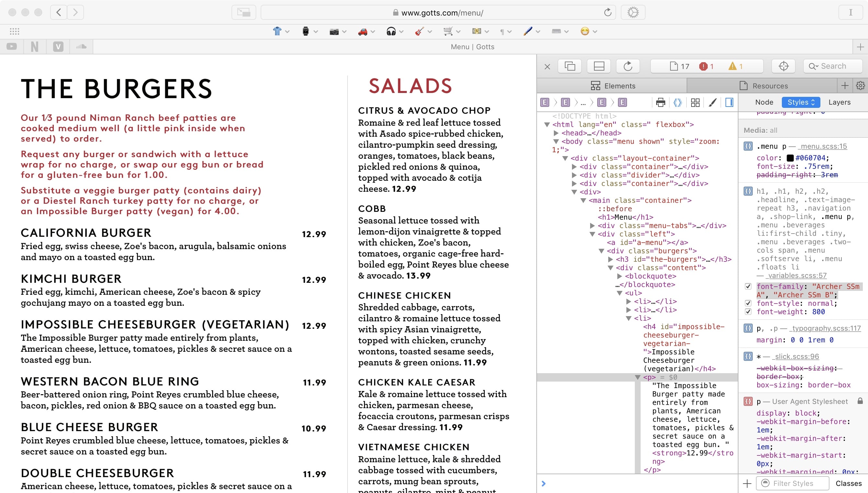
Task: Open the headphones emoji bookmarks folder
Action: tap(395, 31)
